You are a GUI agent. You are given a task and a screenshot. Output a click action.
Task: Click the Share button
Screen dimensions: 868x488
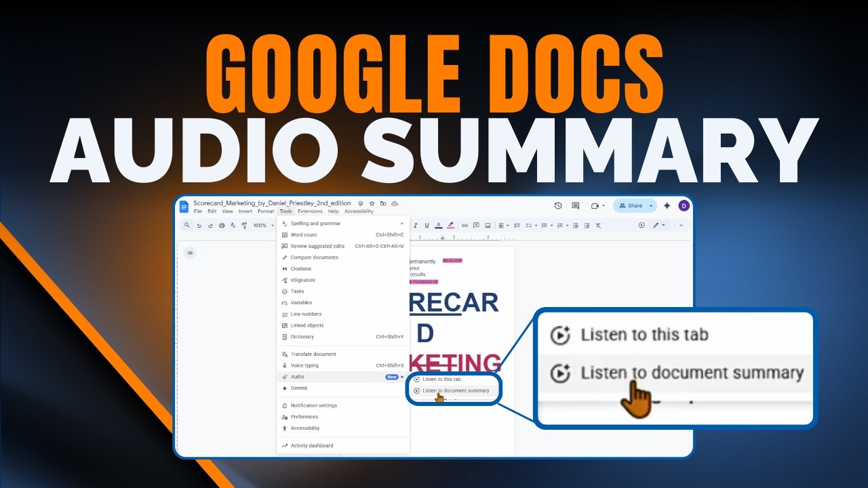point(630,206)
